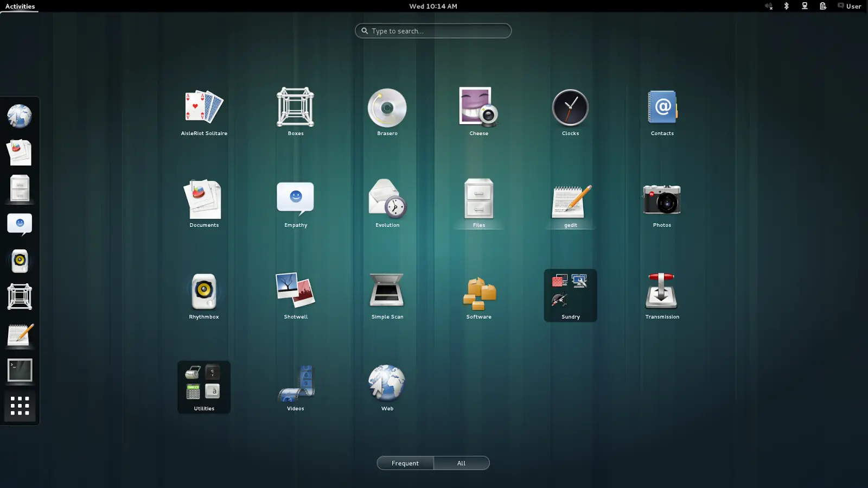Launch the Videos player
868x488 pixels.
click(296, 388)
